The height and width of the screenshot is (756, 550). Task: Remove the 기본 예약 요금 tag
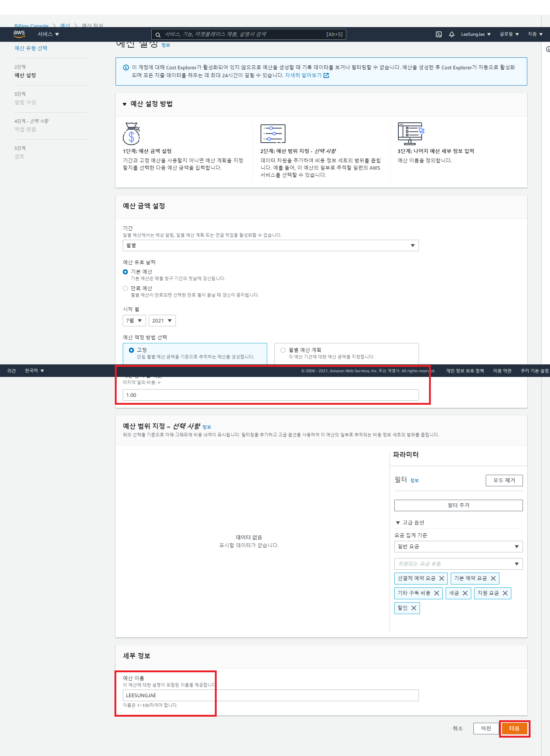tap(493, 578)
